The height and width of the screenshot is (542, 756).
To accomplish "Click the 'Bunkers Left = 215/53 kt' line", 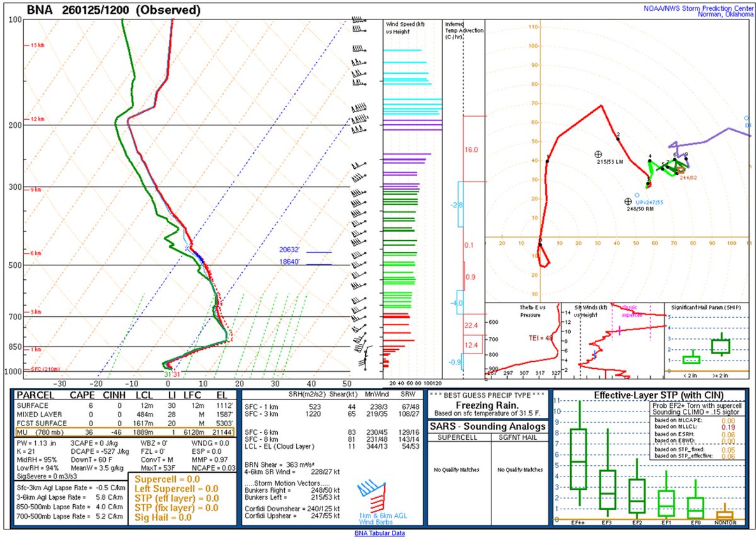I will (x=292, y=497).
